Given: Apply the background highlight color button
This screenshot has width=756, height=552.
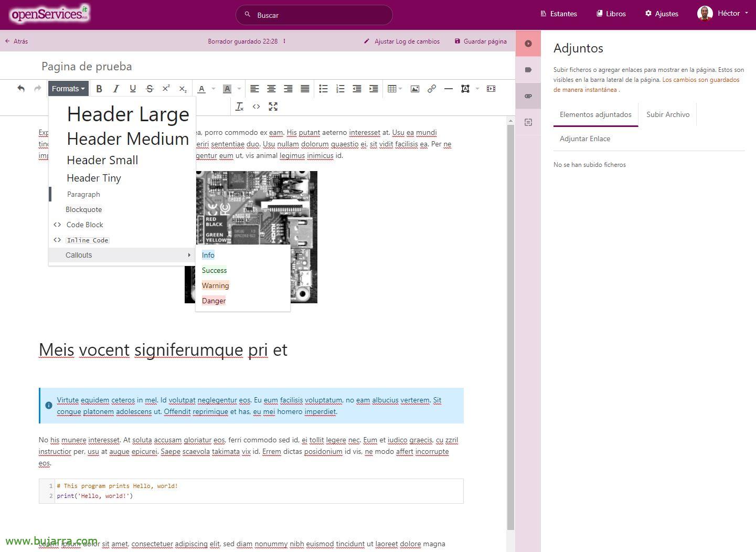Looking at the screenshot, I should coord(227,89).
